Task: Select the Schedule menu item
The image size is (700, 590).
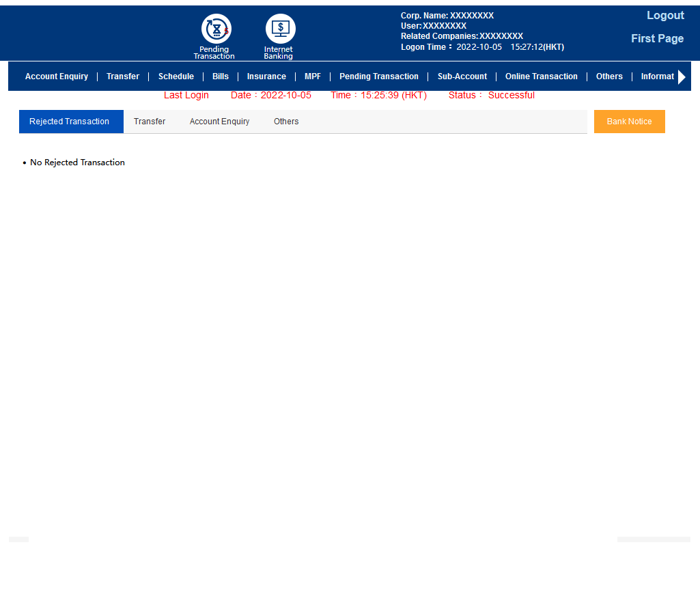Action: click(x=176, y=76)
